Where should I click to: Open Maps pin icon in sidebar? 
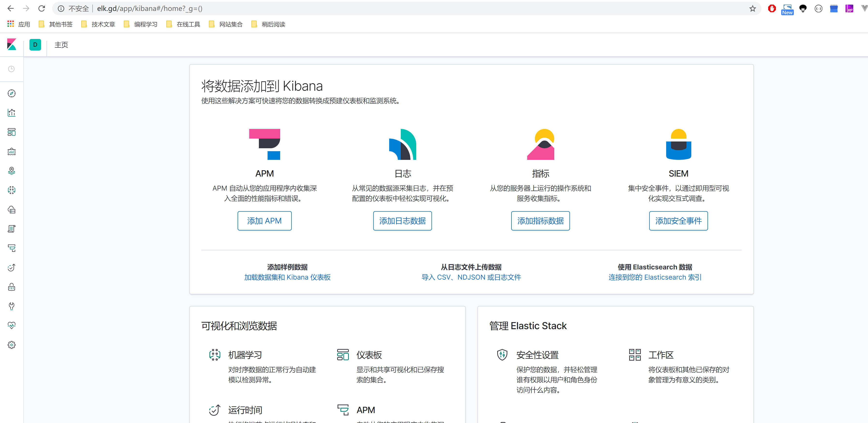[x=11, y=171]
